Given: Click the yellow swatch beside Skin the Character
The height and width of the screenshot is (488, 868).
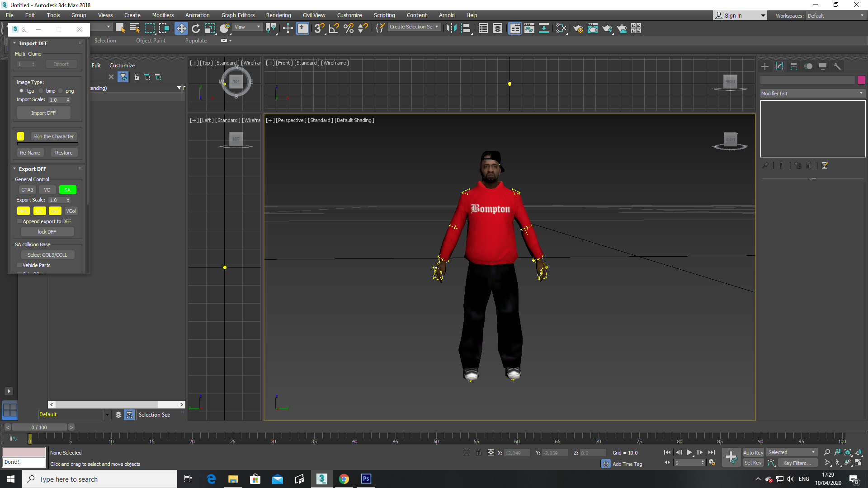Looking at the screenshot, I should point(20,136).
